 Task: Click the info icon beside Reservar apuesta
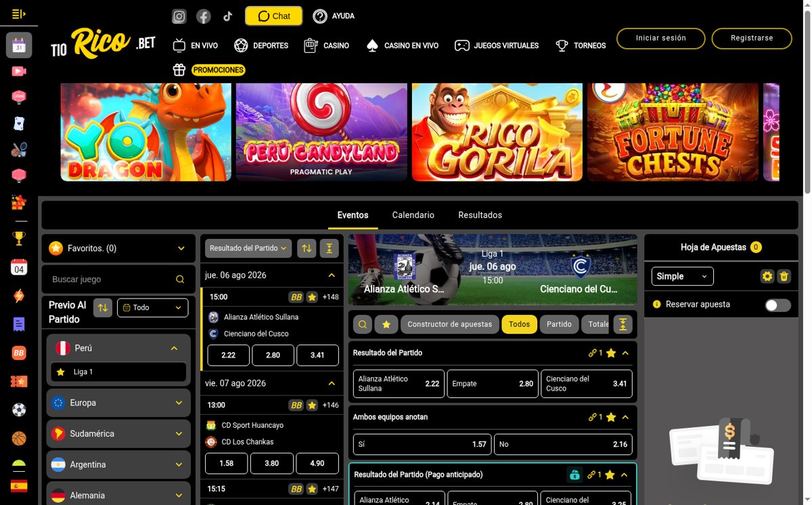pyautogui.click(x=656, y=305)
